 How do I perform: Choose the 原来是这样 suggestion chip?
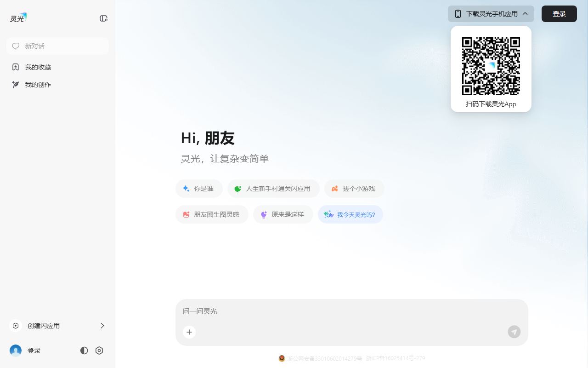[283, 214]
